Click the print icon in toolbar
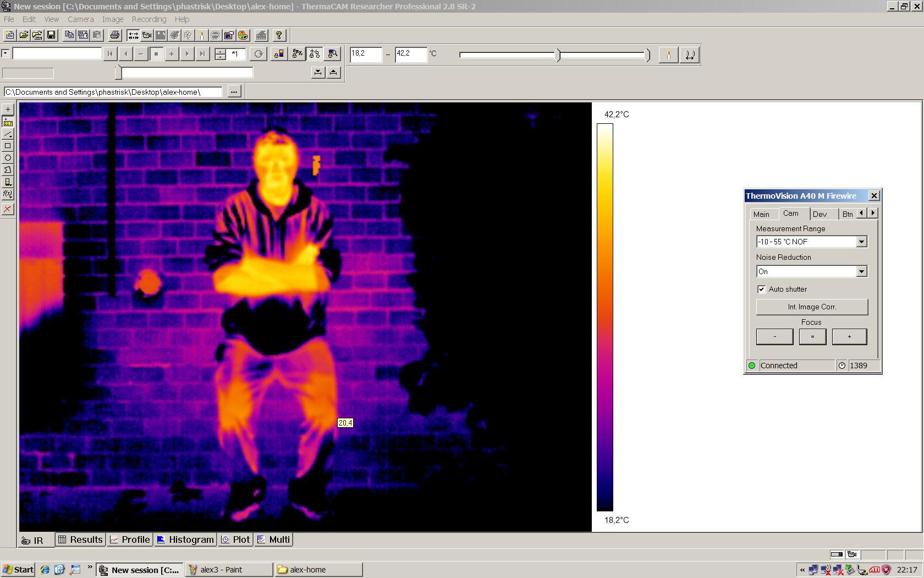The height and width of the screenshot is (578, 924). [114, 35]
